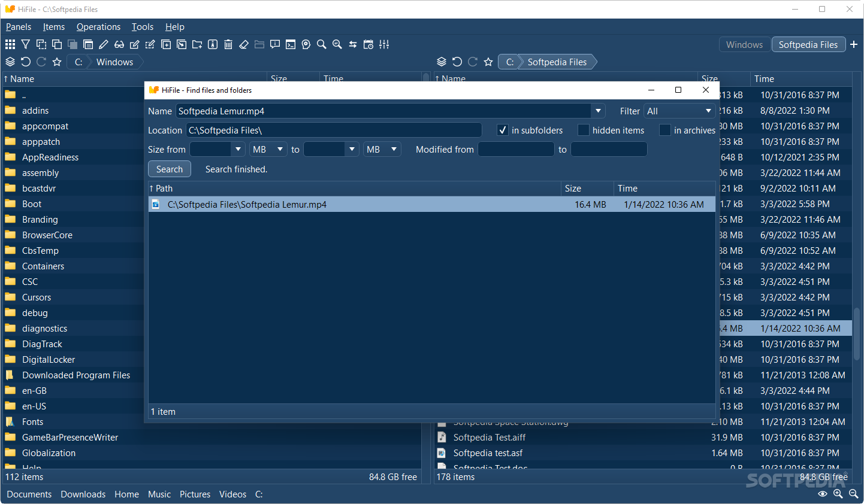
Task: Click right panel vertical scrollbar thumb
Action: pos(857,335)
